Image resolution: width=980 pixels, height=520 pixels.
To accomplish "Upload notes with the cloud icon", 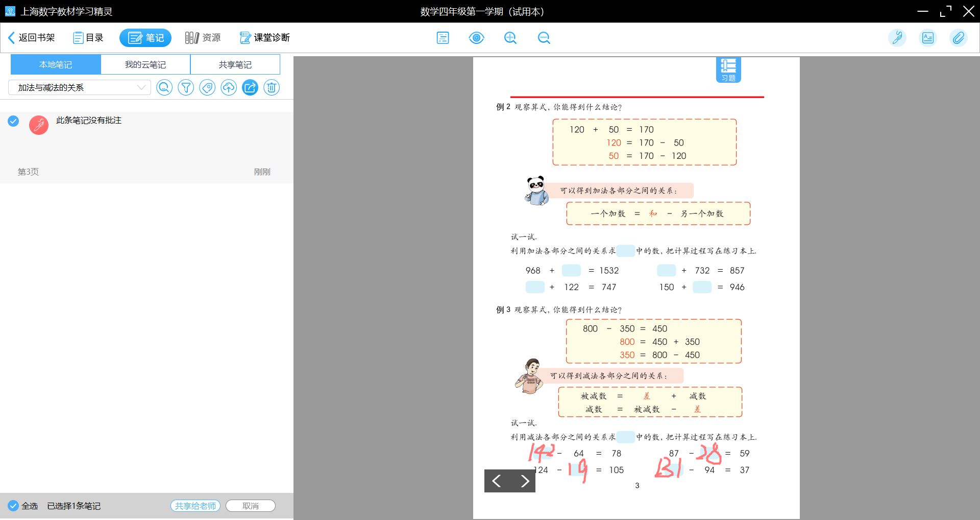I will [x=229, y=88].
